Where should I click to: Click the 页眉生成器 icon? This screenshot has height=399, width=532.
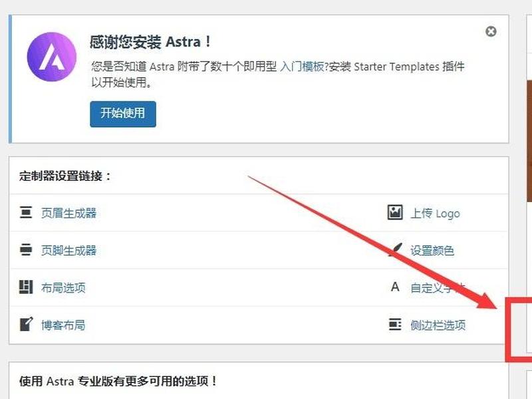[26, 212]
